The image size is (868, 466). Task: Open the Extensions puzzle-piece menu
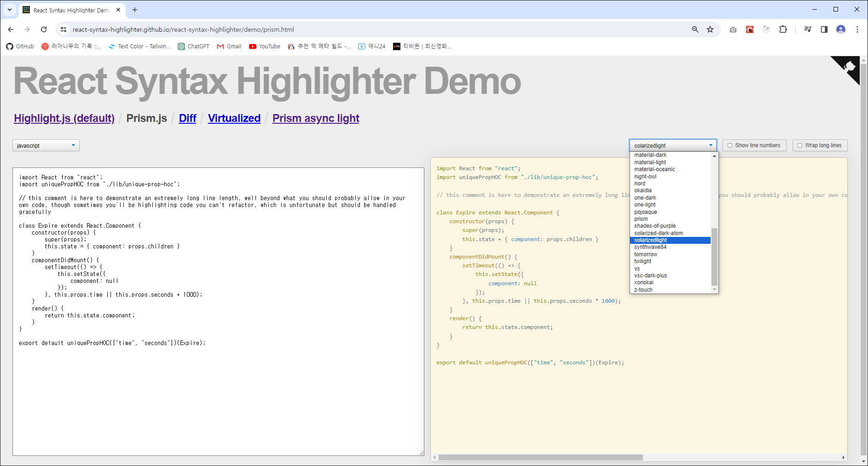click(x=783, y=29)
